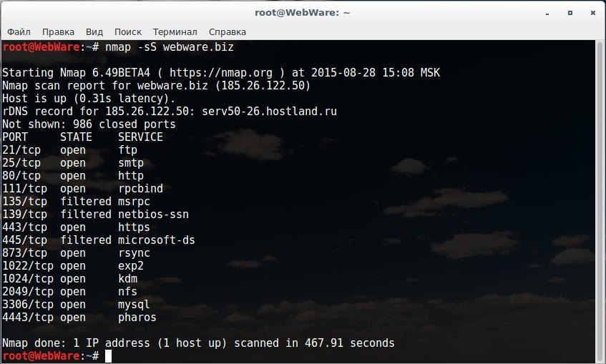Click the terminal's vertical scrollbar
Screen dimensions: 606x364
click(x=601, y=200)
